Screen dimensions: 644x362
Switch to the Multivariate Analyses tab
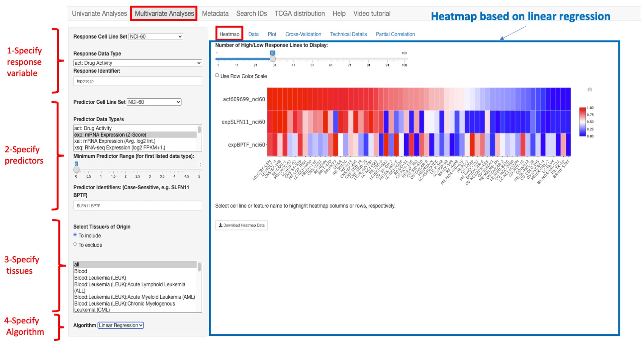[x=164, y=13]
